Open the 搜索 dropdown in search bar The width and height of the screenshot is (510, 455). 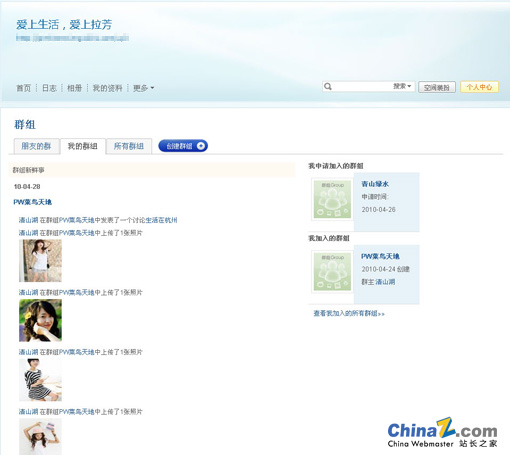402,86
